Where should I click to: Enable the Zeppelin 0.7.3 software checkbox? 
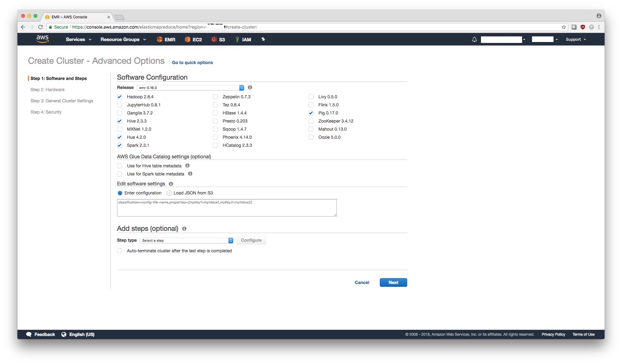click(215, 97)
